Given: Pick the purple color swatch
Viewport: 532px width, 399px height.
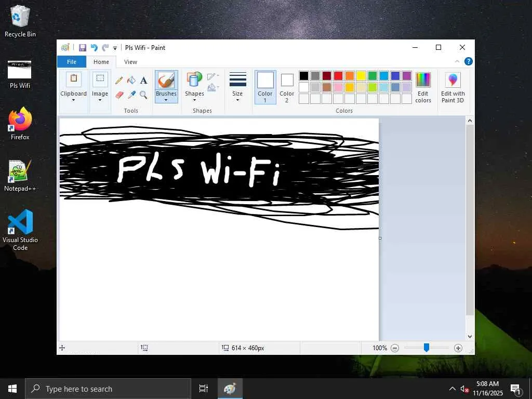Looking at the screenshot, I should coord(407,76).
